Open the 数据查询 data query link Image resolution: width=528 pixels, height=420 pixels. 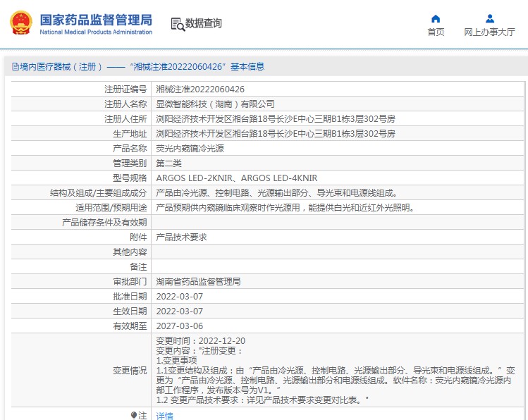coord(204,23)
